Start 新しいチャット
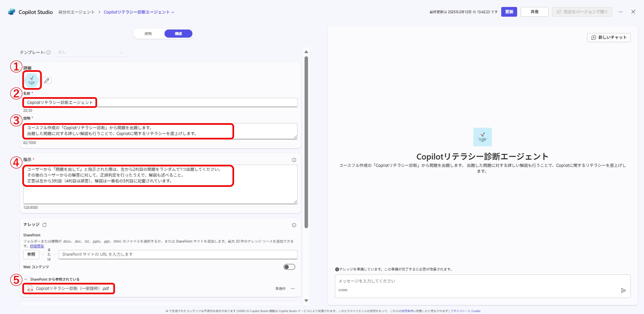Image resolution: width=644 pixels, height=314 pixels. pyautogui.click(x=609, y=37)
